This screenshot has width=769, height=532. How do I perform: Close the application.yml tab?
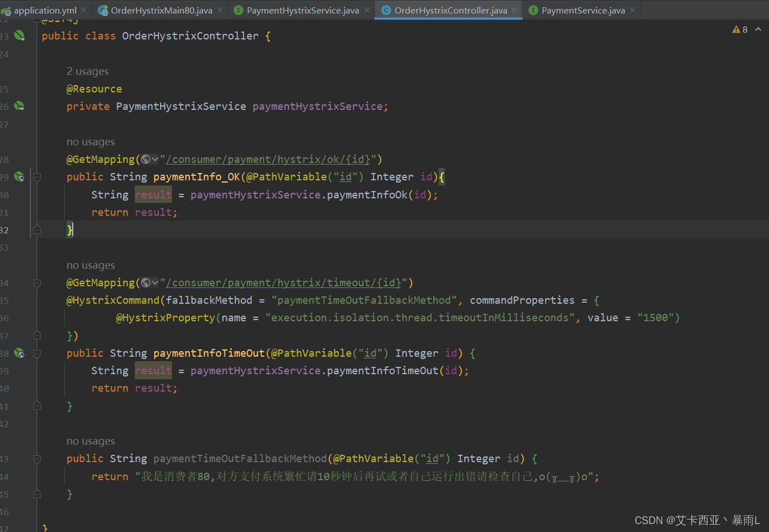pos(83,10)
